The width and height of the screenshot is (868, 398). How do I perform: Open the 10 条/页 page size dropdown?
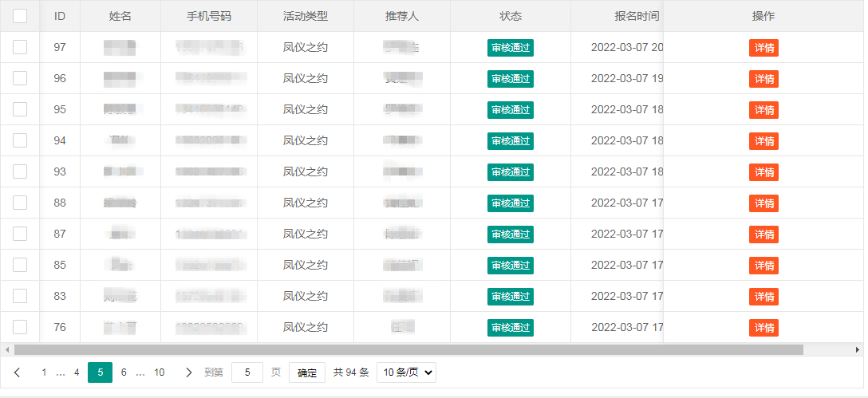[x=406, y=372]
